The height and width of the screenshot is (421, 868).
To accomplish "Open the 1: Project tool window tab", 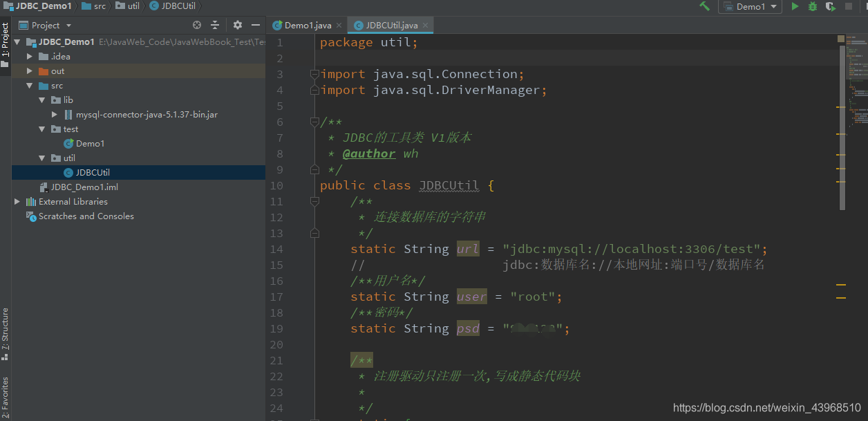I will pos(5,44).
